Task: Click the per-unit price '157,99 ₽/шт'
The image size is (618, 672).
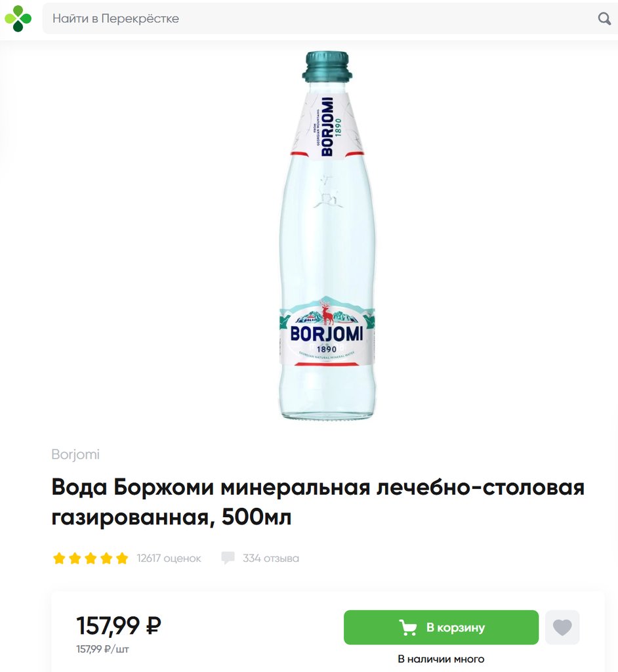Action: coord(102,649)
